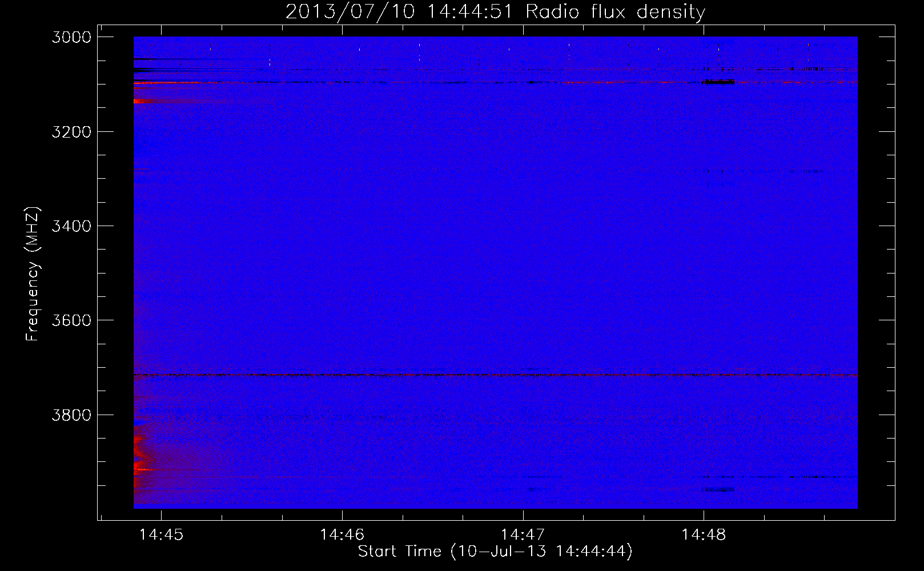Click the plot title '2013/07/10 14:44:51 Radio flux density'

coord(495,11)
